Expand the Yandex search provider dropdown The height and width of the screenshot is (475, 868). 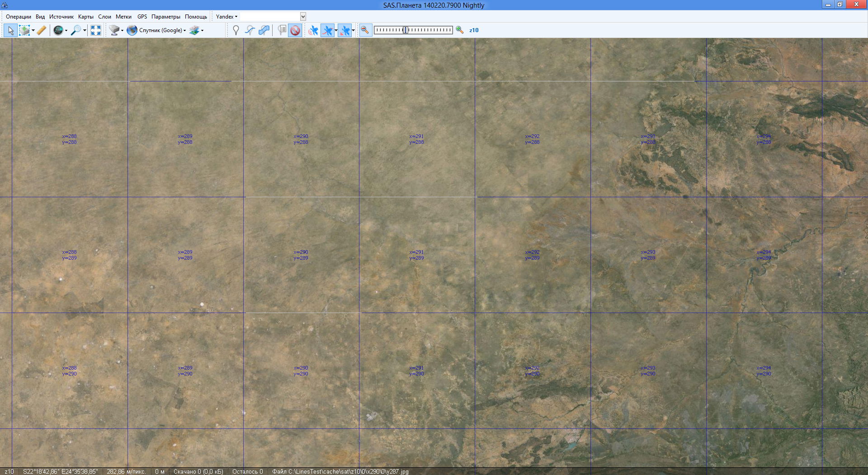[226, 17]
